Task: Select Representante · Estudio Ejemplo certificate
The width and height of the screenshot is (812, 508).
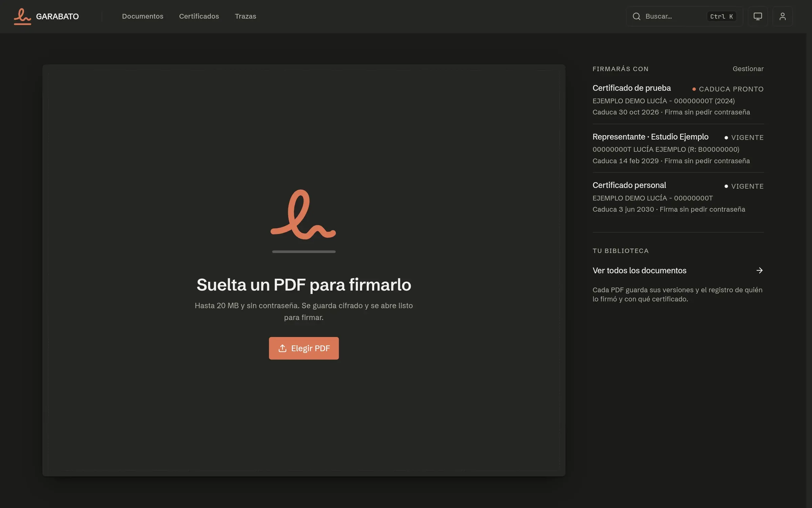Action: coord(678,148)
